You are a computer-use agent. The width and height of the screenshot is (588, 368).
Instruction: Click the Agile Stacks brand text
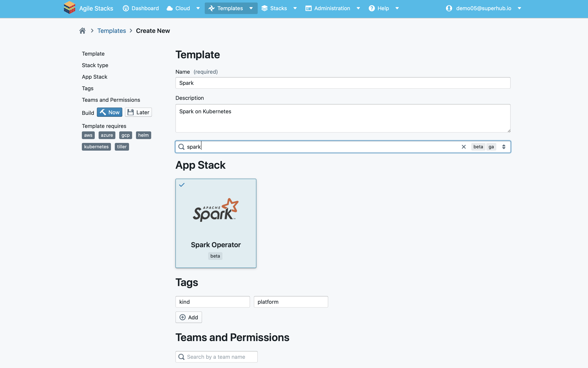[96, 8]
